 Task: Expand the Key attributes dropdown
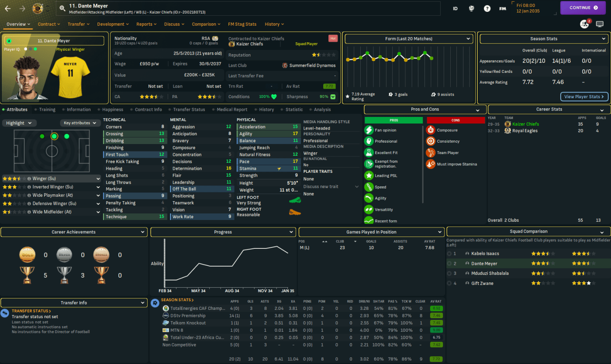tap(80, 123)
